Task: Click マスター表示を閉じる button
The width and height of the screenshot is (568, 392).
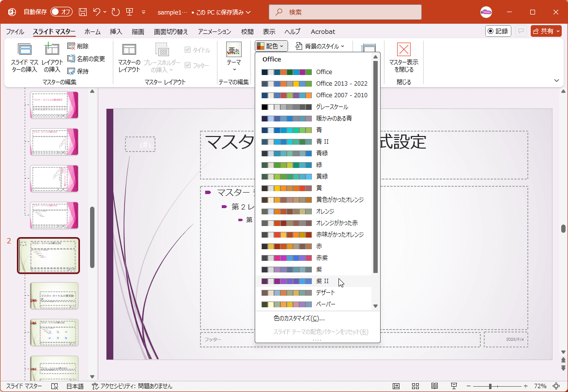Action: coord(403,58)
